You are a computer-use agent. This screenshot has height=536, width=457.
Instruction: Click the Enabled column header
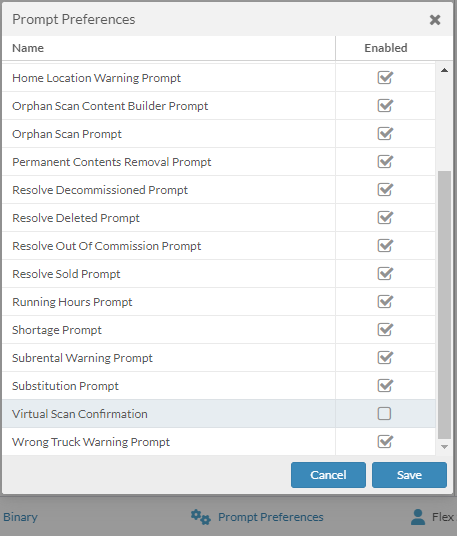click(386, 48)
